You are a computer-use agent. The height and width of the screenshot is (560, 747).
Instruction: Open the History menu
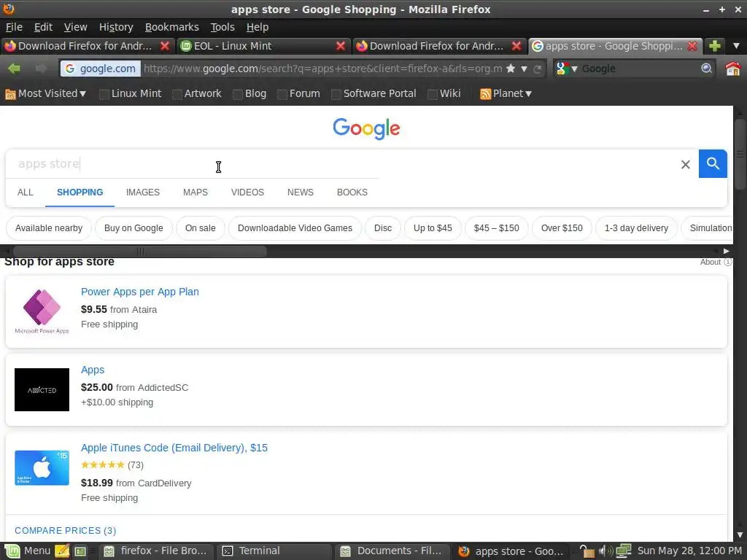coord(116,27)
